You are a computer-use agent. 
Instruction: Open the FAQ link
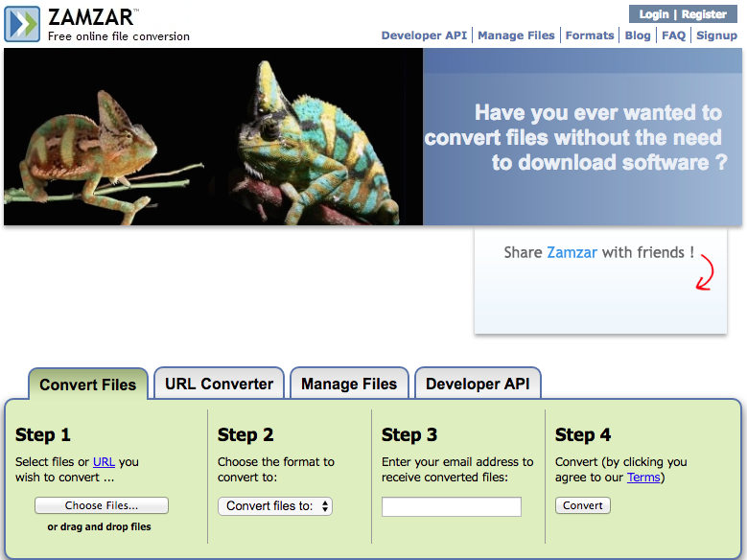coord(673,35)
